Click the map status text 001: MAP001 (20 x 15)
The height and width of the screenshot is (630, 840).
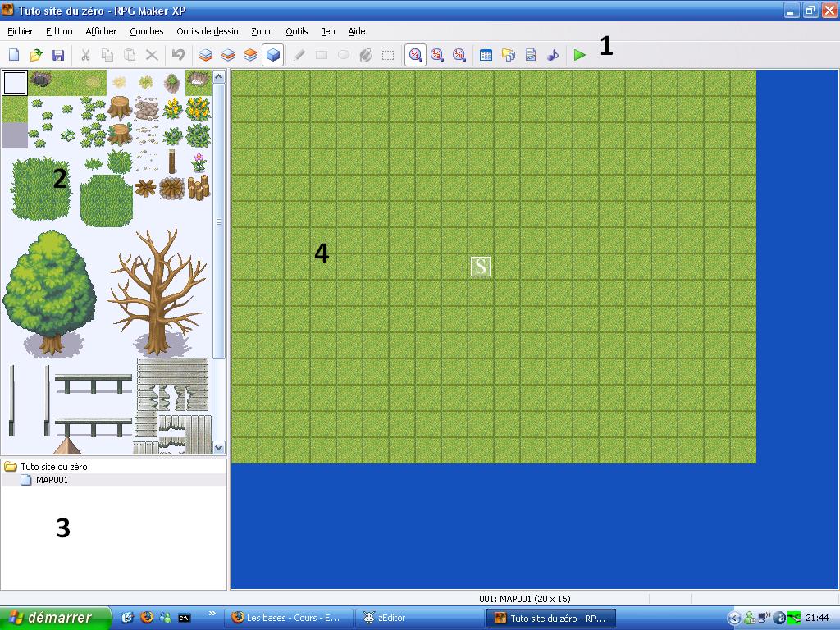tap(525, 598)
